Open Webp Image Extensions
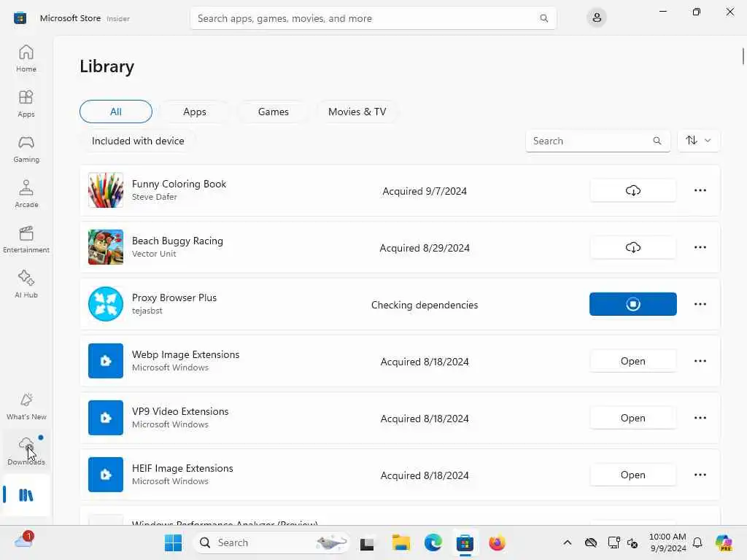Image resolution: width=747 pixels, height=560 pixels. (632, 361)
